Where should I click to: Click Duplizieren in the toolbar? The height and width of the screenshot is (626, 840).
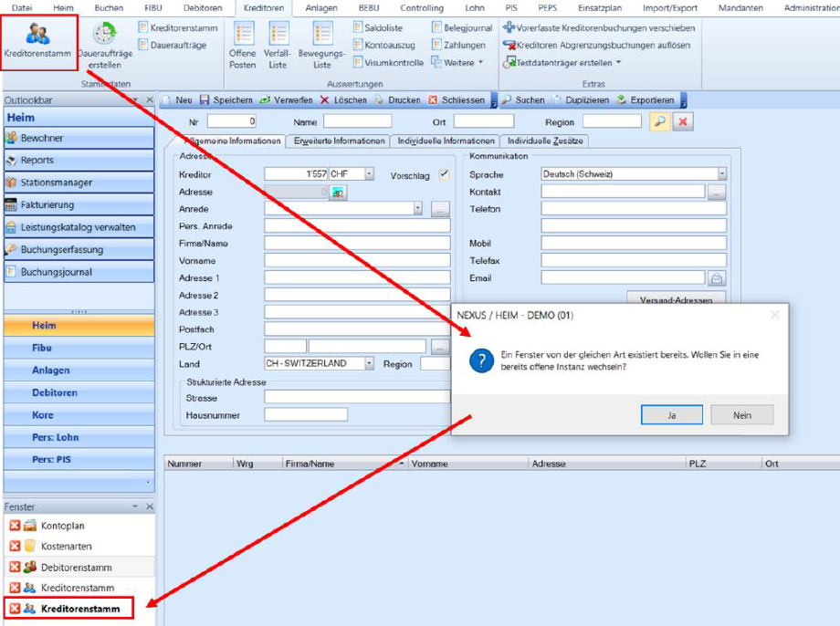582,100
